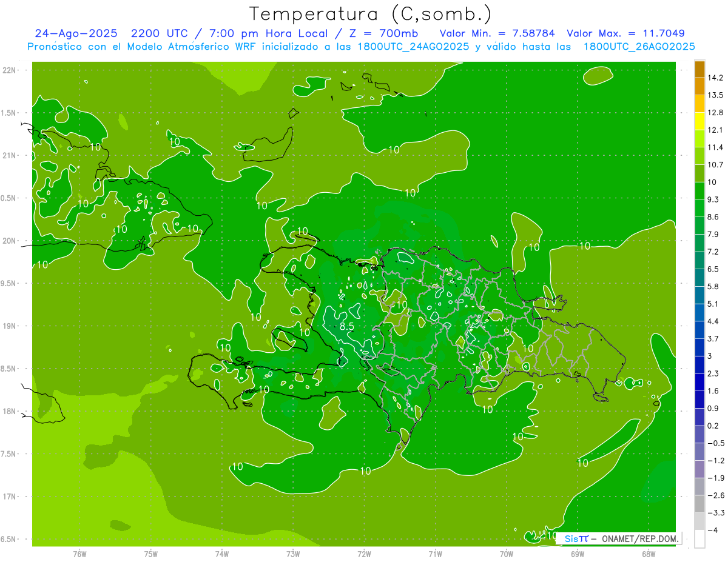The image size is (728, 562).
Task: Click legend value "12.8"
Action: pos(715,113)
